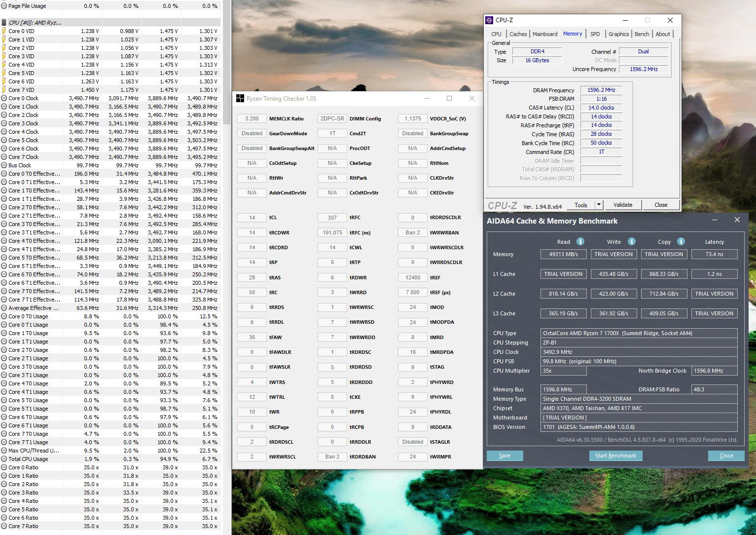Screen dimensions: 756x535
Task: Click the Validate button
Action: pos(623,205)
